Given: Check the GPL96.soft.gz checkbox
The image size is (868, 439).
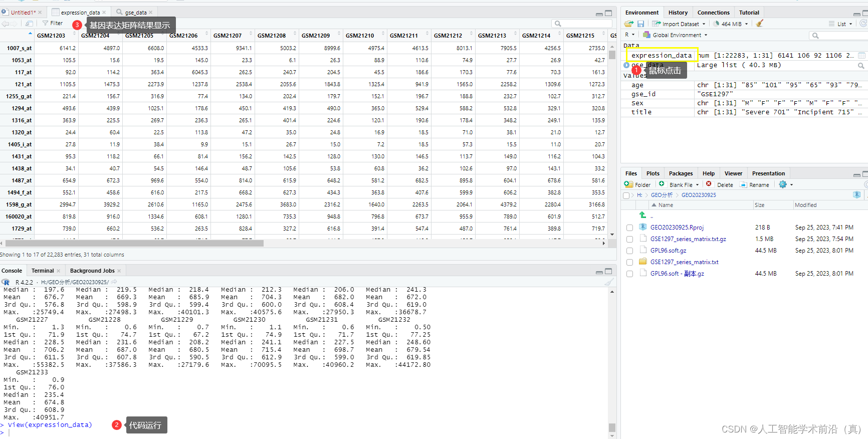Looking at the screenshot, I should pyautogui.click(x=629, y=251).
